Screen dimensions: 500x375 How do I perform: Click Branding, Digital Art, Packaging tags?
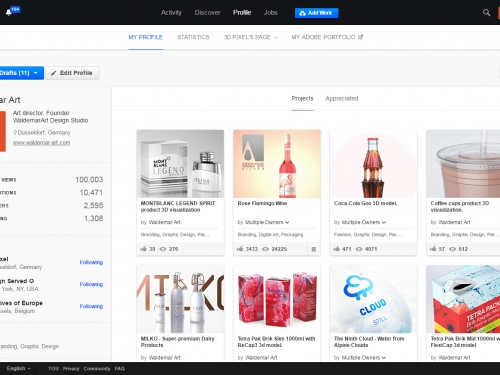pyautogui.click(x=270, y=235)
